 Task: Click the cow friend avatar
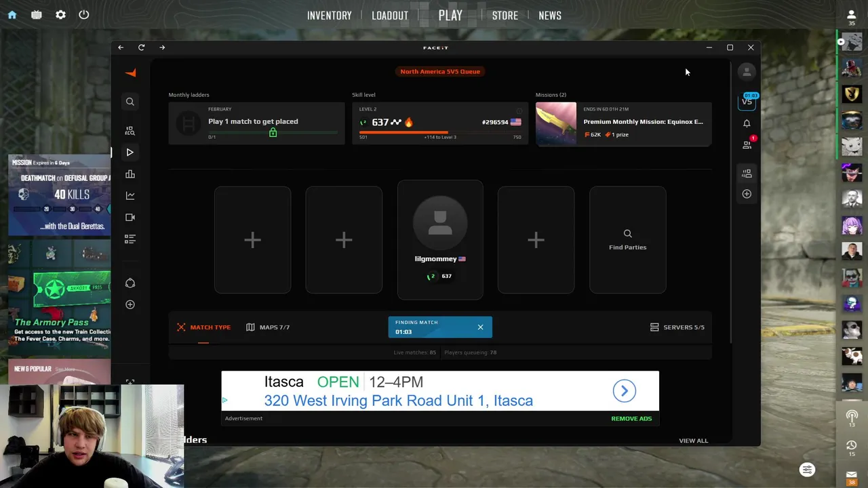[852, 355]
